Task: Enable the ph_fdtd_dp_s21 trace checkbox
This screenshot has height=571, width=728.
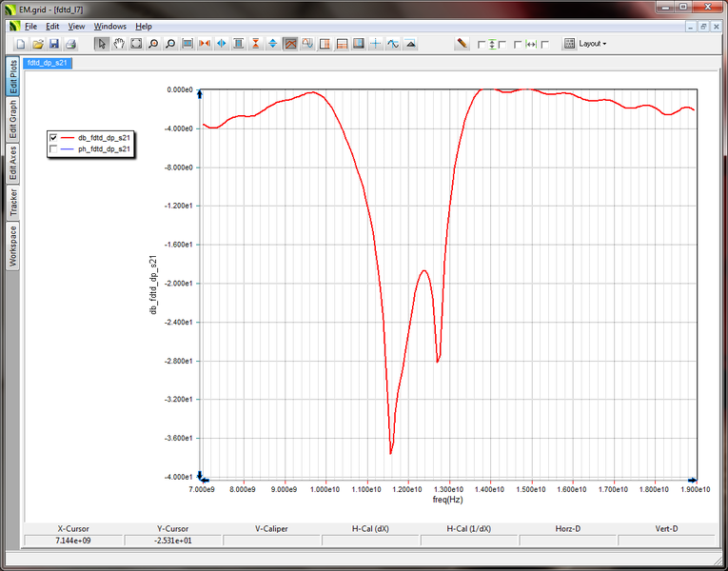Action: pyautogui.click(x=54, y=149)
